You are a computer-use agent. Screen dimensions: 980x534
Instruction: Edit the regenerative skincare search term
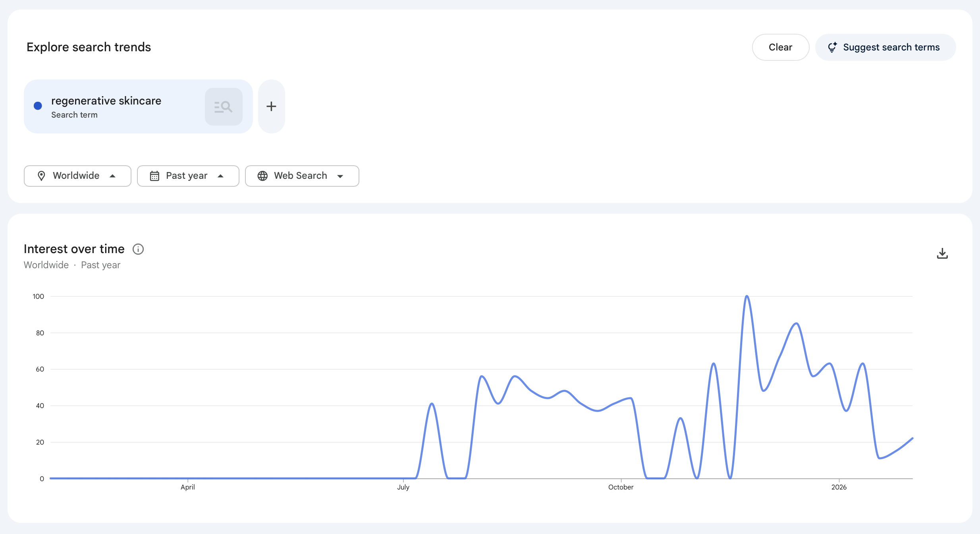(106, 101)
